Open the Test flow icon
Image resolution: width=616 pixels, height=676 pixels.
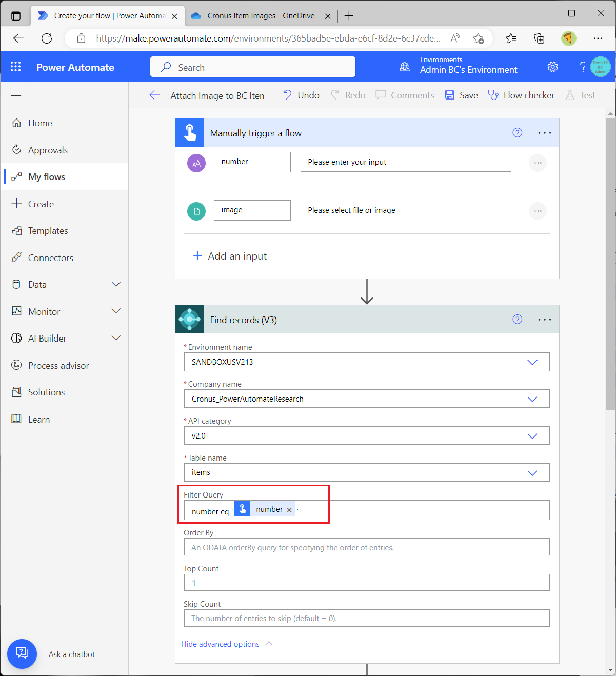(570, 95)
